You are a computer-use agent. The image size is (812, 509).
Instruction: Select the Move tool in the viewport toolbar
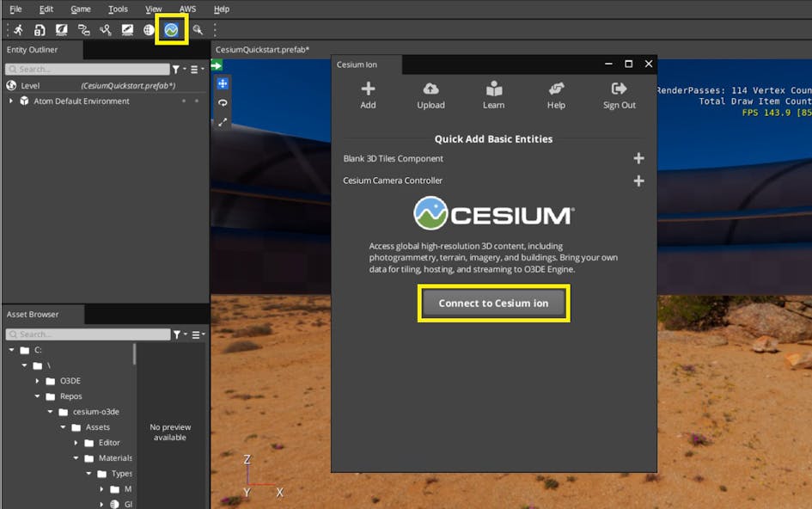pos(223,83)
